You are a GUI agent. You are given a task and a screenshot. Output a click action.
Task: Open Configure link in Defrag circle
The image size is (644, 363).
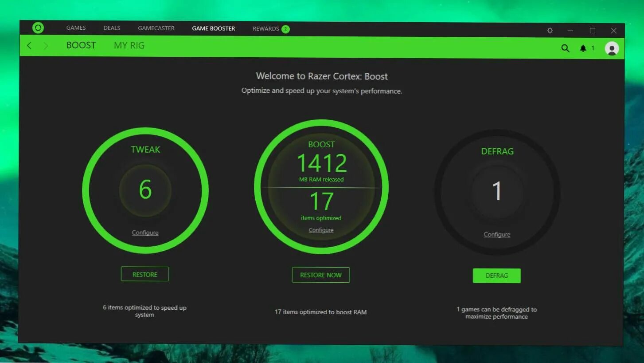pos(497,234)
